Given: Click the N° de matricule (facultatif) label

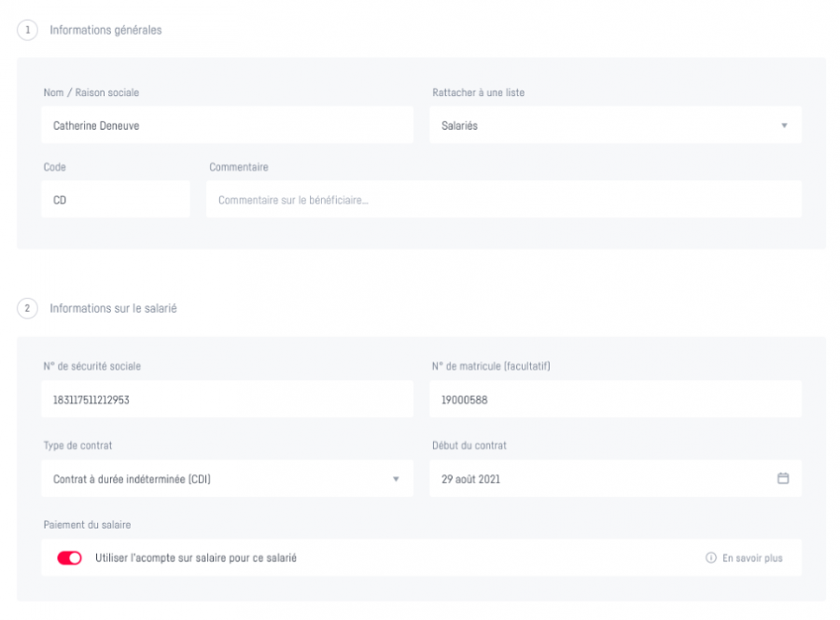Looking at the screenshot, I should 491,366.
